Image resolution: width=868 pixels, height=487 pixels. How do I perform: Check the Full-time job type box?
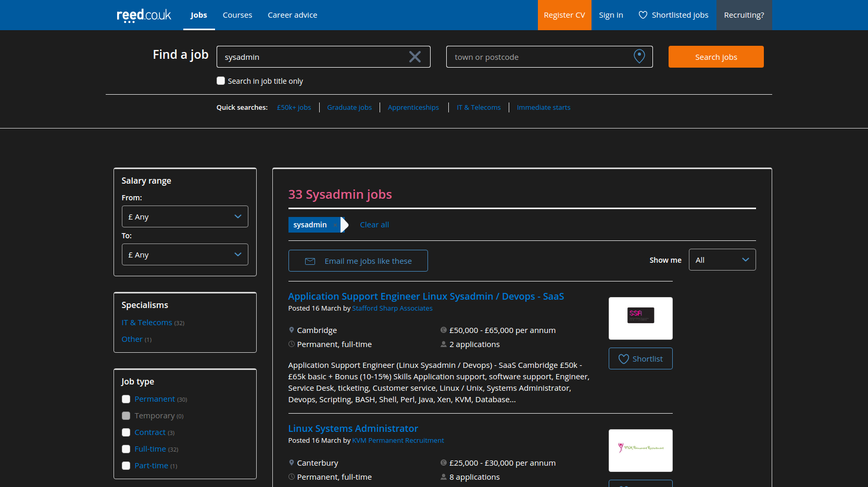pos(126,449)
